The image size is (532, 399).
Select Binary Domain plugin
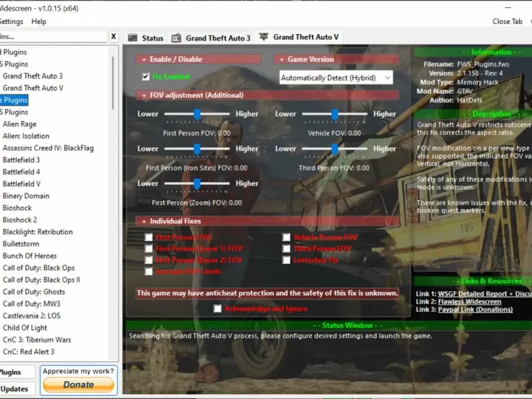pyautogui.click(x=26, y=196)
